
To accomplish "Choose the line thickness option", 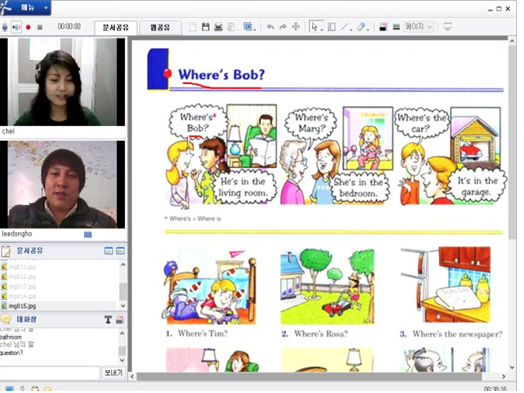I will pyautogui.click(x=396, y=27).
